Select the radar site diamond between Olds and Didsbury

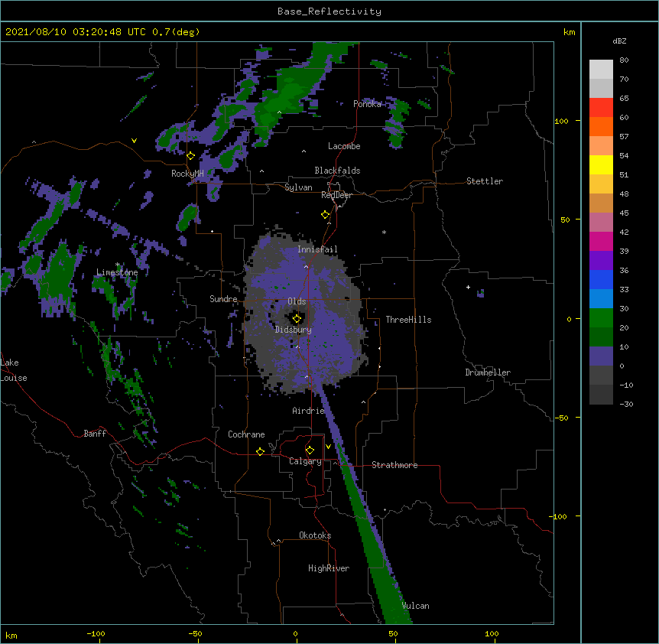click(297, 318)
